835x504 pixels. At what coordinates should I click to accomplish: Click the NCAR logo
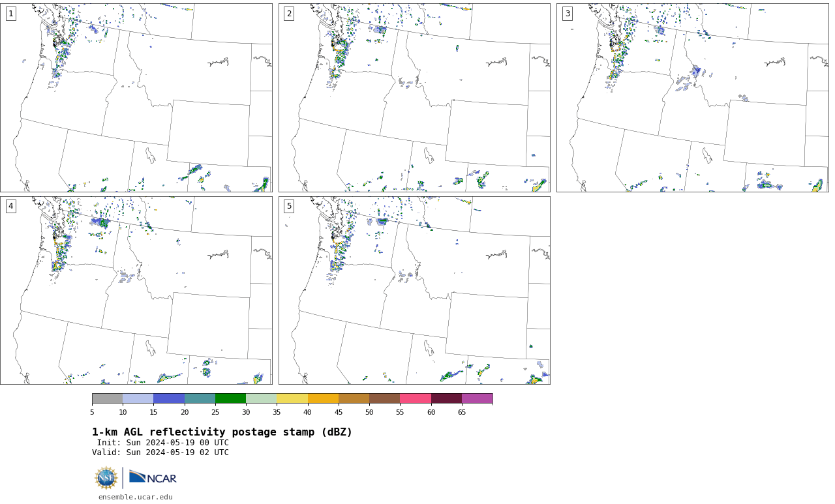(153, 478)
